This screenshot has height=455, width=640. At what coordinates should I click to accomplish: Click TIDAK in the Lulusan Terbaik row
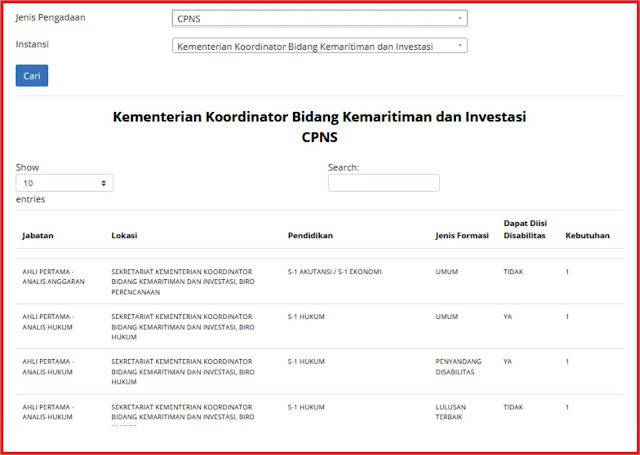pyautogui.click(x=513, y=407)
